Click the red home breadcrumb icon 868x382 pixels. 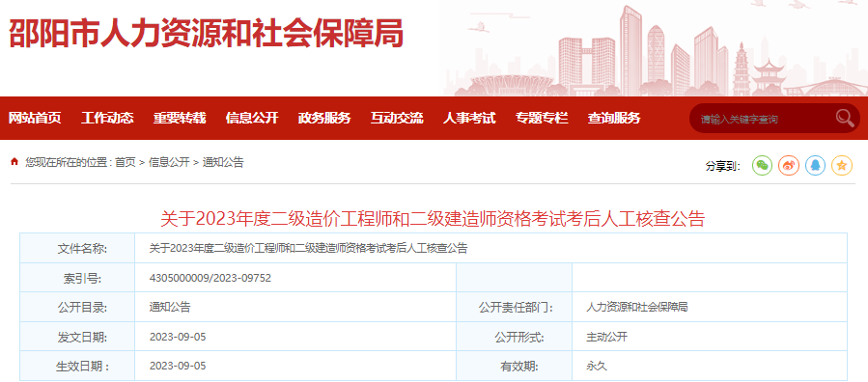14,162
